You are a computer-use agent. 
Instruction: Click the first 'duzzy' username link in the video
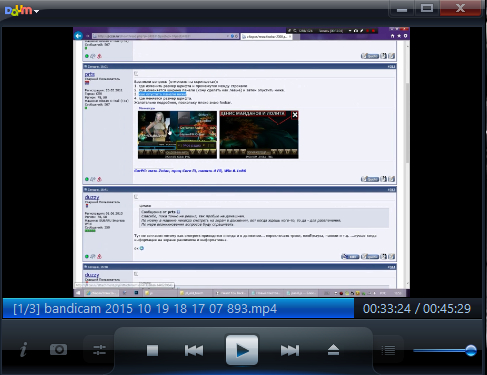click(92, 197)
